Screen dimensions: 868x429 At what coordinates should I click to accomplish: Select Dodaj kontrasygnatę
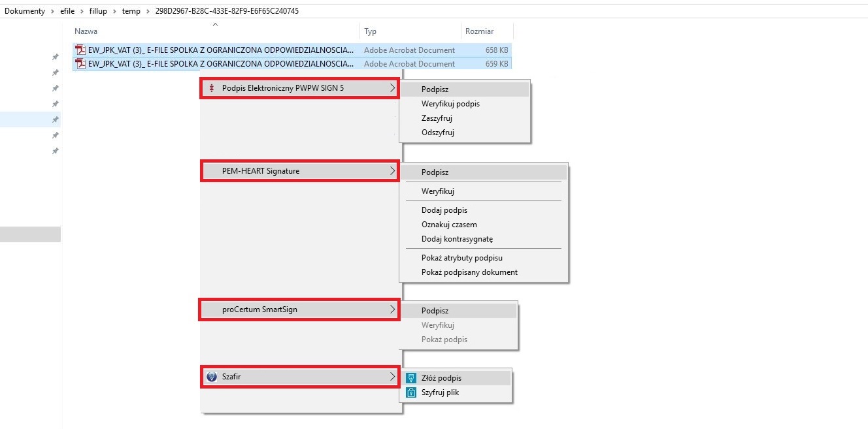pos(484,239)
